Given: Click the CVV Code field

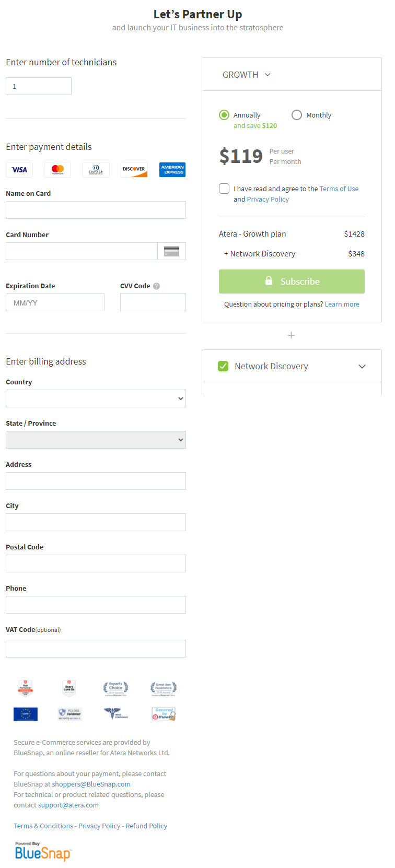Looking at the screenshot, I should coord(153,302).
